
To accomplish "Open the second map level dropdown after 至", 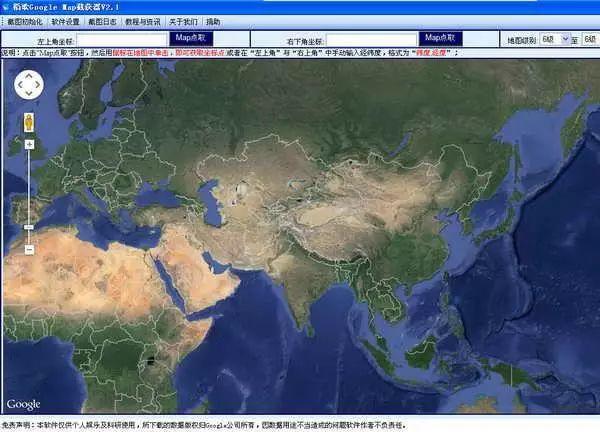I will pyautogui.click(x=590, y=39).
